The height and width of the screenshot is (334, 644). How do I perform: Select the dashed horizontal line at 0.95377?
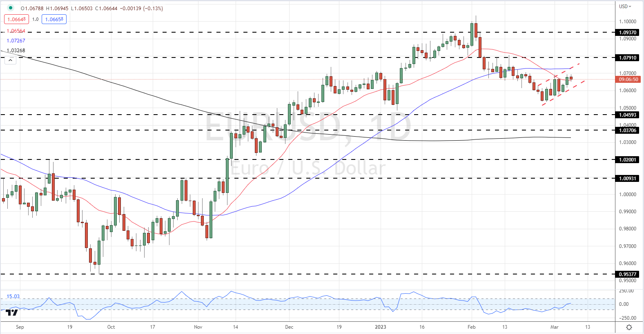[307, 274]
